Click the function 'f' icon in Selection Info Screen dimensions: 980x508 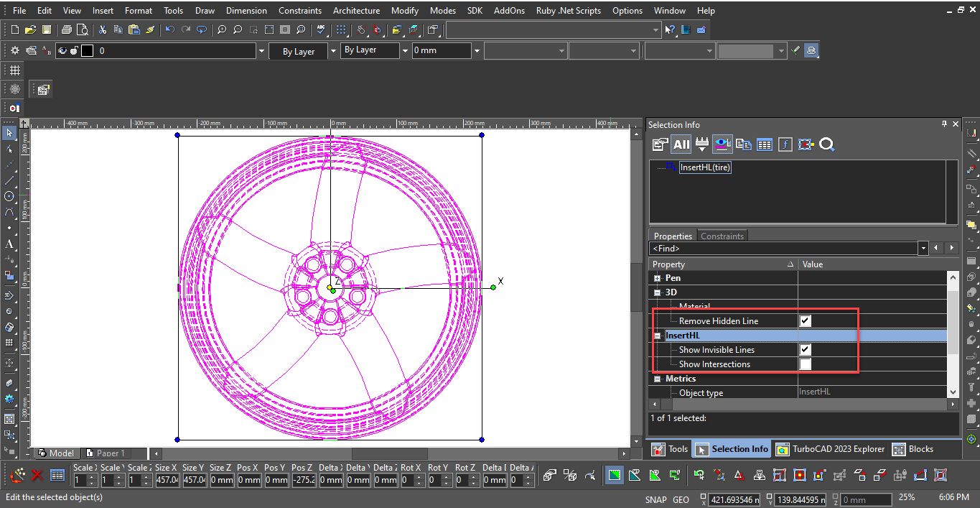click(785, 144)
